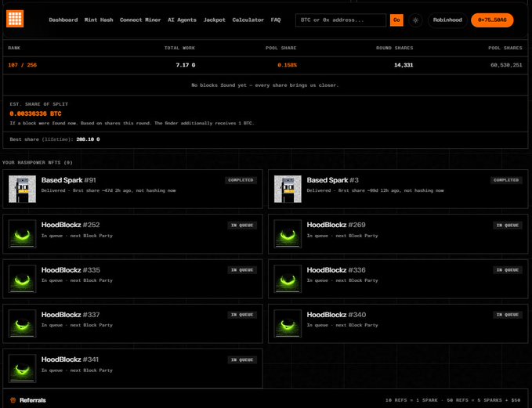Click the total work value 7.17 G

pyautogui.click(x=186, y=65)
